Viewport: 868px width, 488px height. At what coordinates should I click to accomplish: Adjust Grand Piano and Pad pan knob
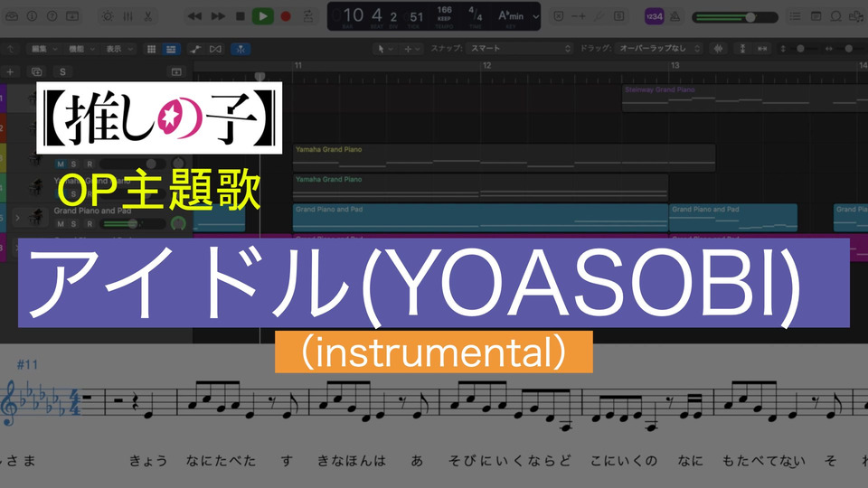178,223
